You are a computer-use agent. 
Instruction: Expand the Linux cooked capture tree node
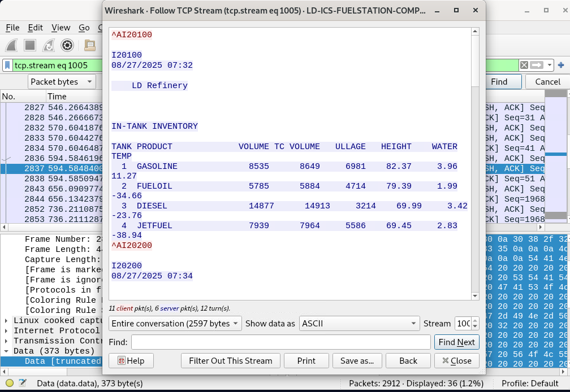tap(6, 320)
